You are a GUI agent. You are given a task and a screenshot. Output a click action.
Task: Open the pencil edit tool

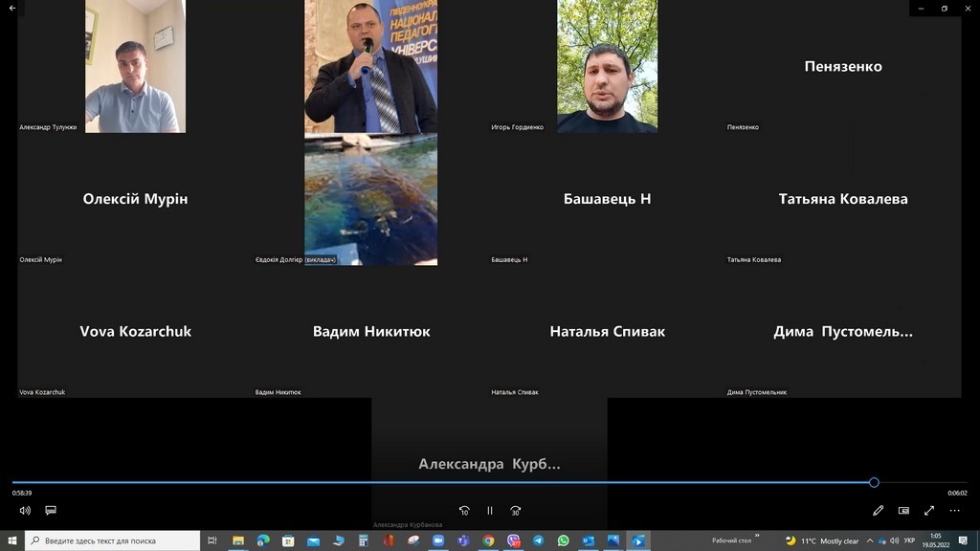pyautogui.click(x=879, y=511)
